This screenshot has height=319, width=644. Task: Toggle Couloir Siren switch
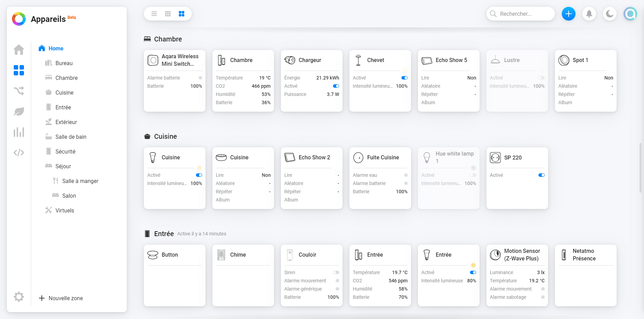click(336, 272)
